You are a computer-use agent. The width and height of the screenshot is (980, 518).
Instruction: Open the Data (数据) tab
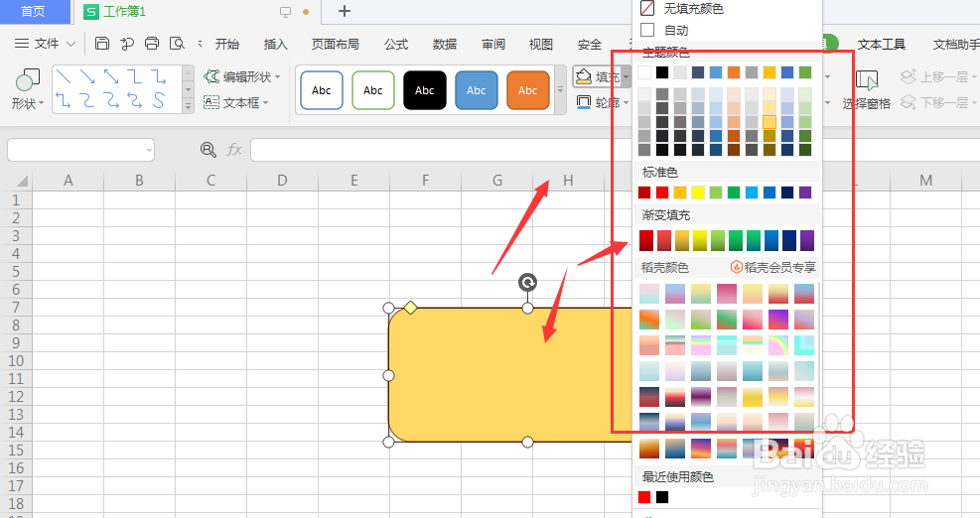coord(445,44)
